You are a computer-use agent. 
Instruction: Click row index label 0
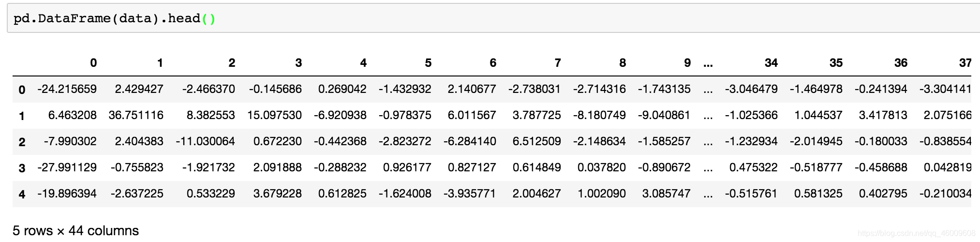[x=22, y=90]
